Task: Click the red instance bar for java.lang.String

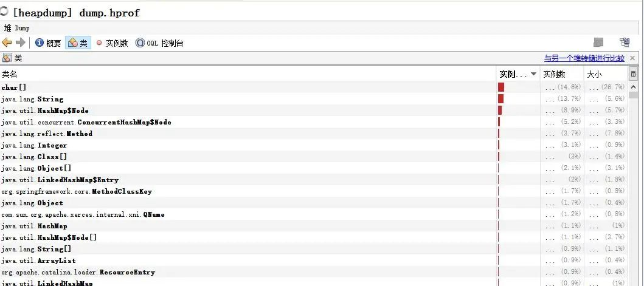Action: [x=500, y=98]
